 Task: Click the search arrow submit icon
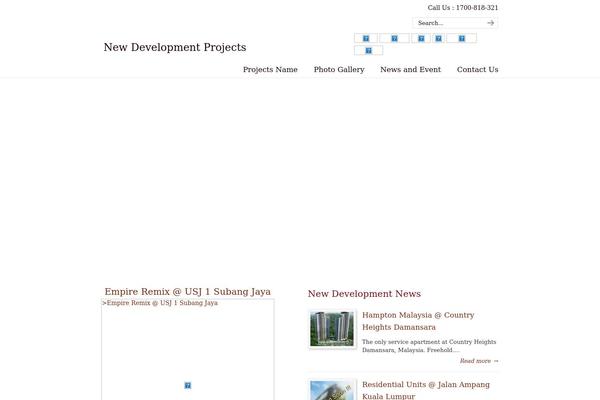click(x=491, y=23)
